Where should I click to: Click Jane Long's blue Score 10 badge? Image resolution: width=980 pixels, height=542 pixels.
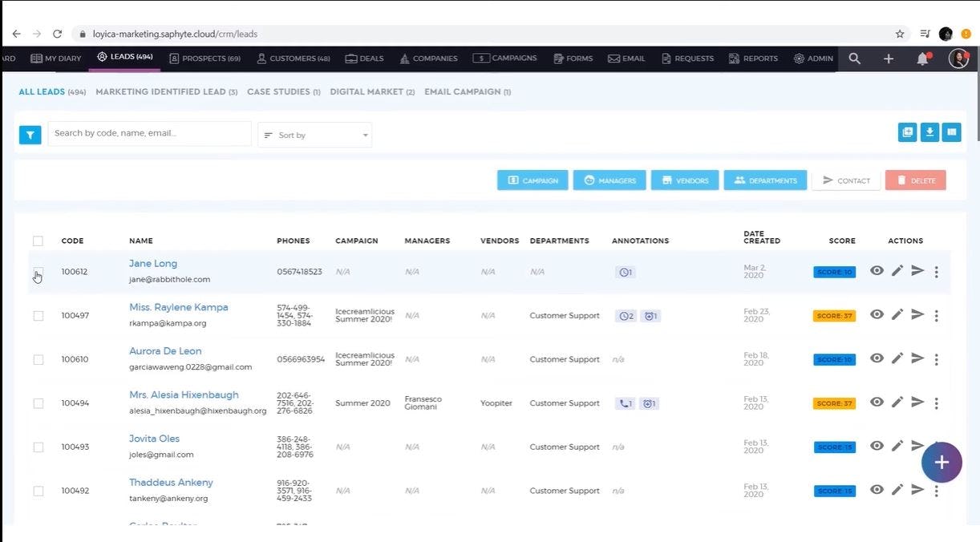(x=834, y=272)
